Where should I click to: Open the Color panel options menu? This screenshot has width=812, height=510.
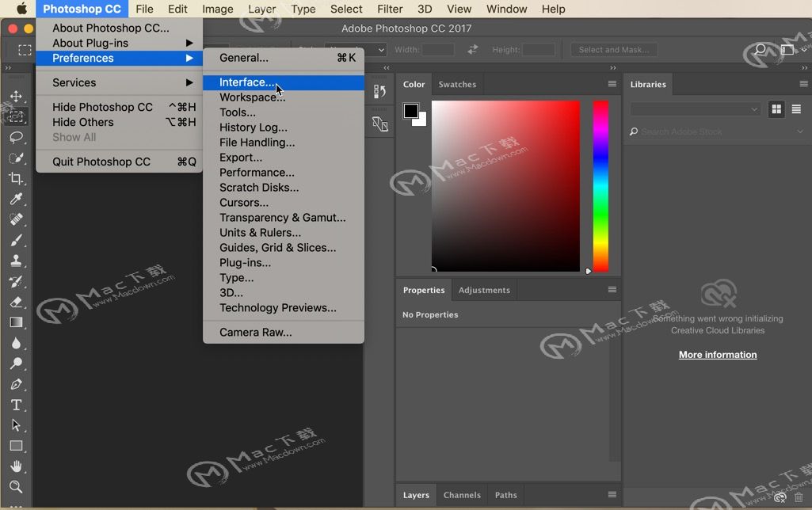[x=612, y=84]
